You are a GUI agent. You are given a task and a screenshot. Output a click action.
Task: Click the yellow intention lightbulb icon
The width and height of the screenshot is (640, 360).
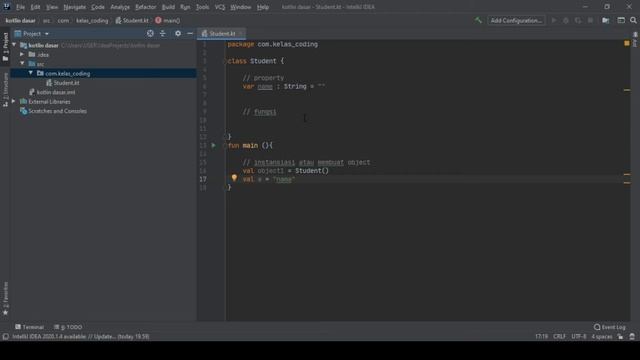(234, 178)
